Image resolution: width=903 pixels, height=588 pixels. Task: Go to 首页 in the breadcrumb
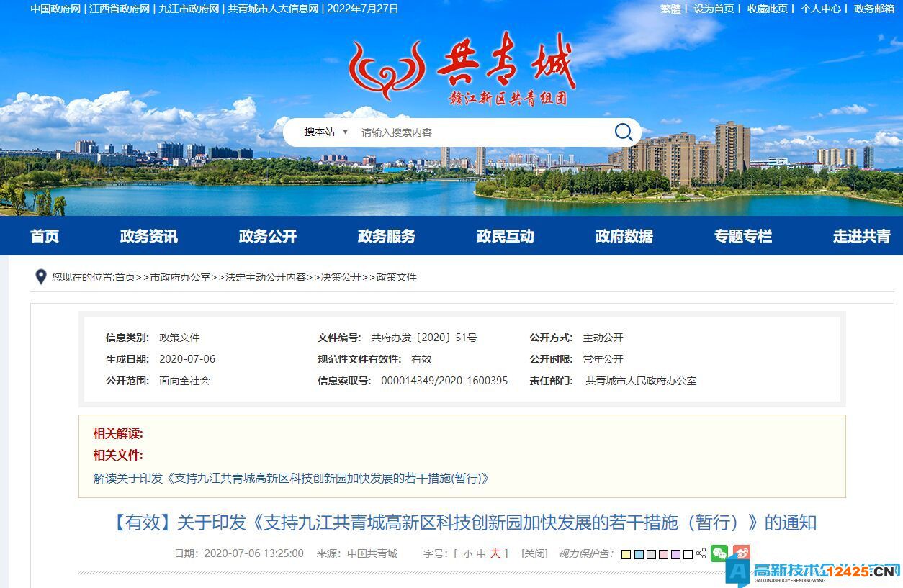pos(125,277)
